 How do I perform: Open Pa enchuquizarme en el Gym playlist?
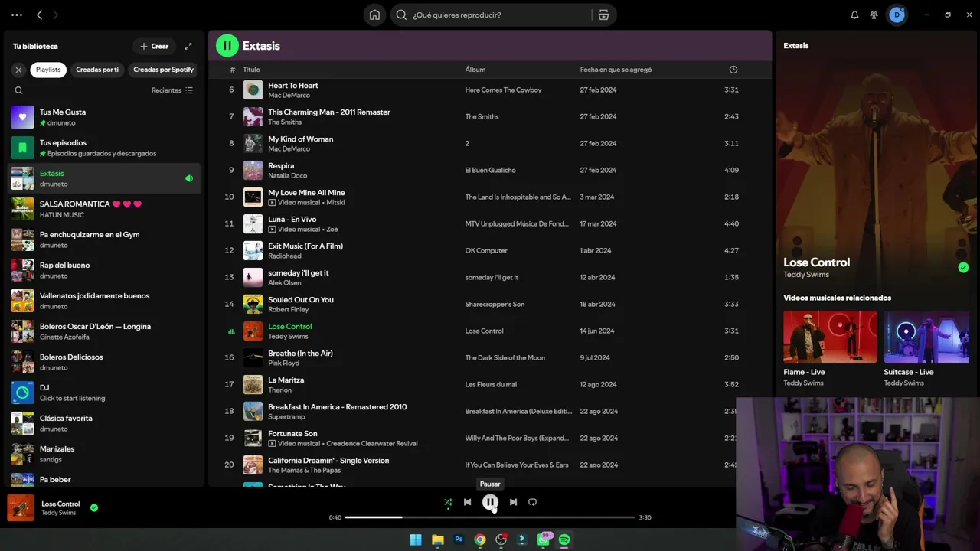click(x=104, y=240)
